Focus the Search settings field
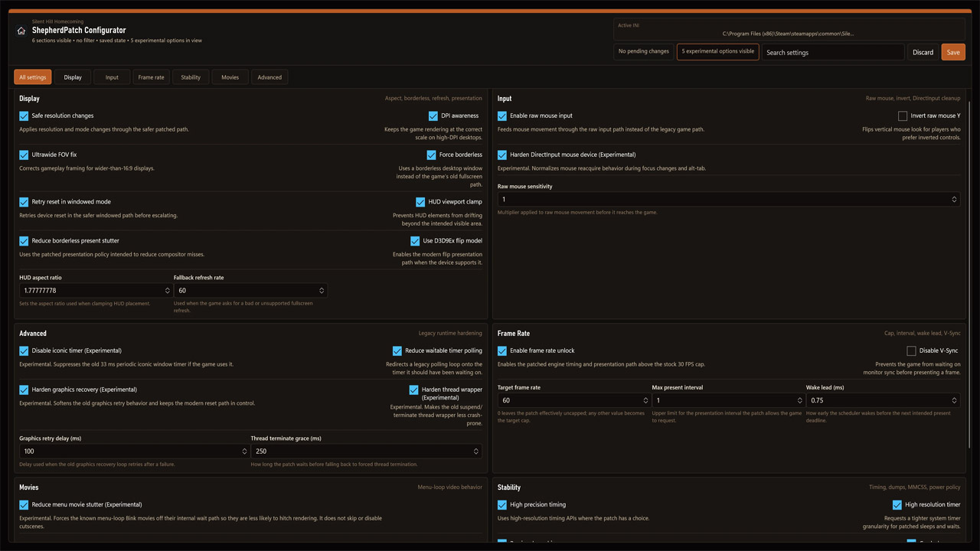980x551 pixels. [x=833, y=52]
